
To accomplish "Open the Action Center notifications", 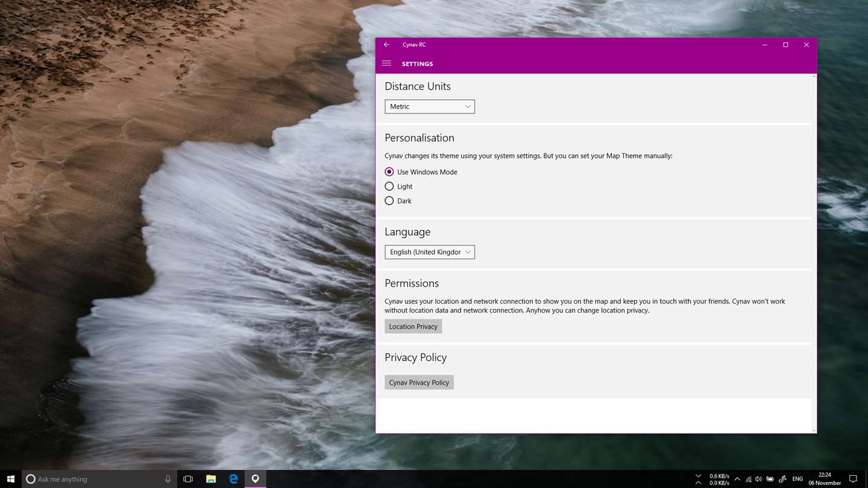I will pyautogui.click(x=853, y=479).
